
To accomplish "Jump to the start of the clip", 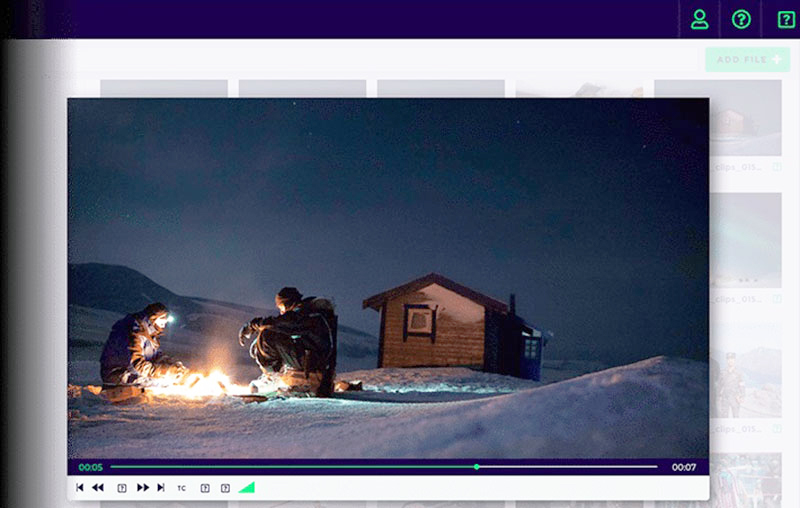I will point(80,488).
